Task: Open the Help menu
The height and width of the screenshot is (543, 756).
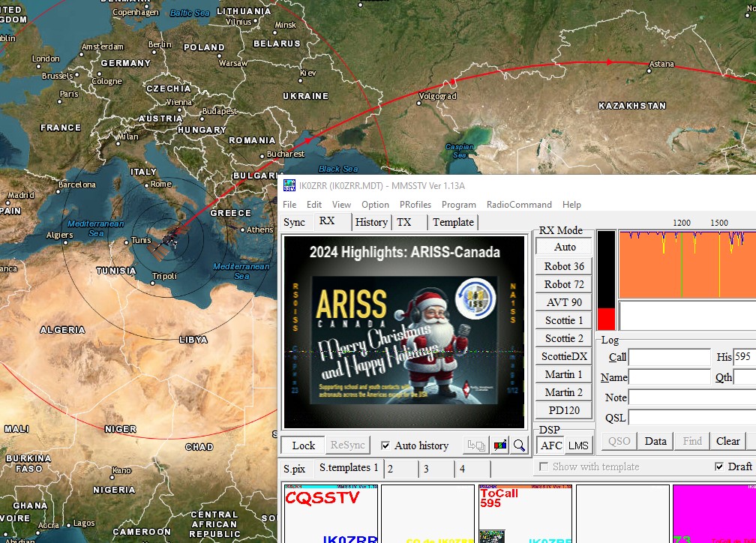Action: (x=571, y=205)
